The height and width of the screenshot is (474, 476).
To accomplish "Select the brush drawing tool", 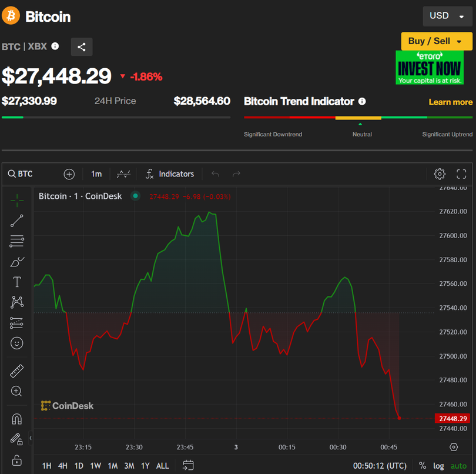I will pos(17,262).
